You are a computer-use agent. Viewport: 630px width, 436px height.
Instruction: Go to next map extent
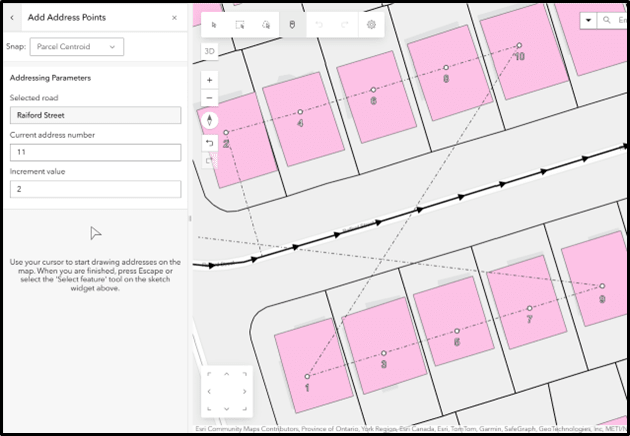click(209, 161)
